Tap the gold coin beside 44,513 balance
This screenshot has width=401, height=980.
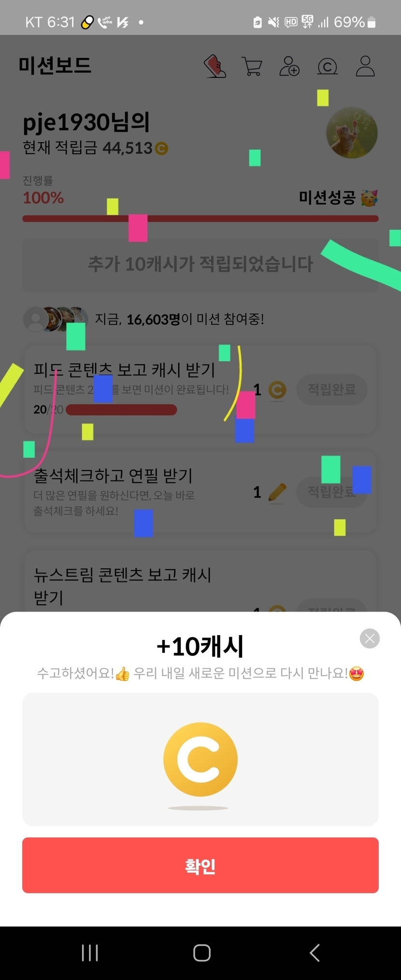pyautogui.click(x=161, y=148)
